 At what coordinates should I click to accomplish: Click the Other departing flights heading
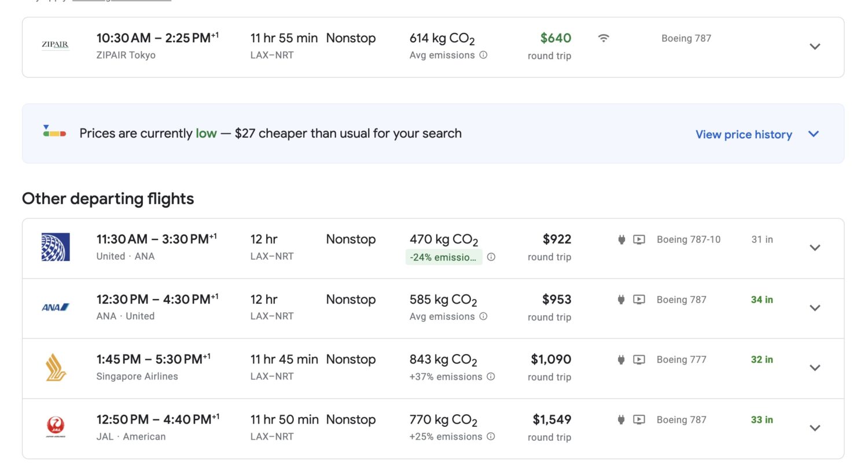point(107,198)
